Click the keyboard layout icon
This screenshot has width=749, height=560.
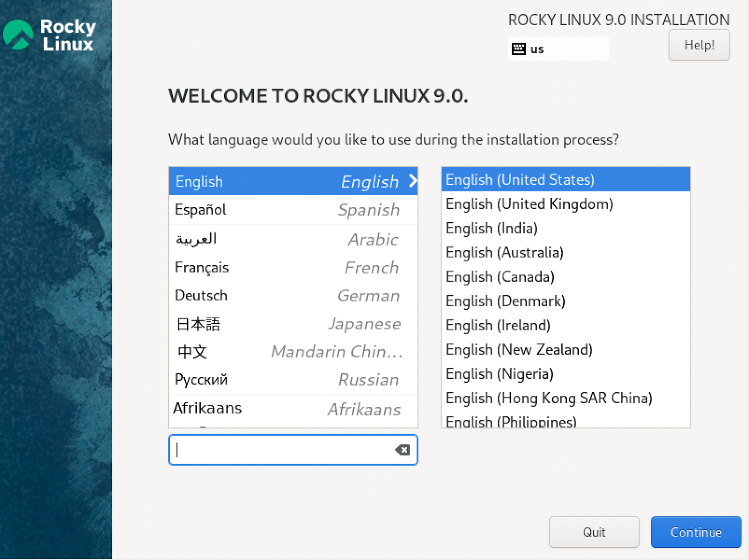(519, 49)
